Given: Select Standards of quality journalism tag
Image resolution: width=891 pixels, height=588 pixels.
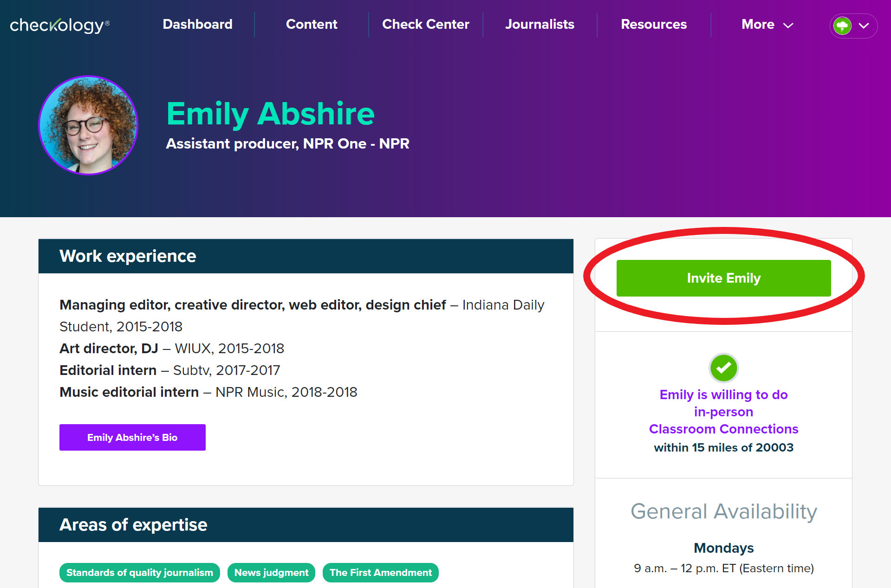Looking at the screenshot, I should pyautogui.click(x=140, y=573).
